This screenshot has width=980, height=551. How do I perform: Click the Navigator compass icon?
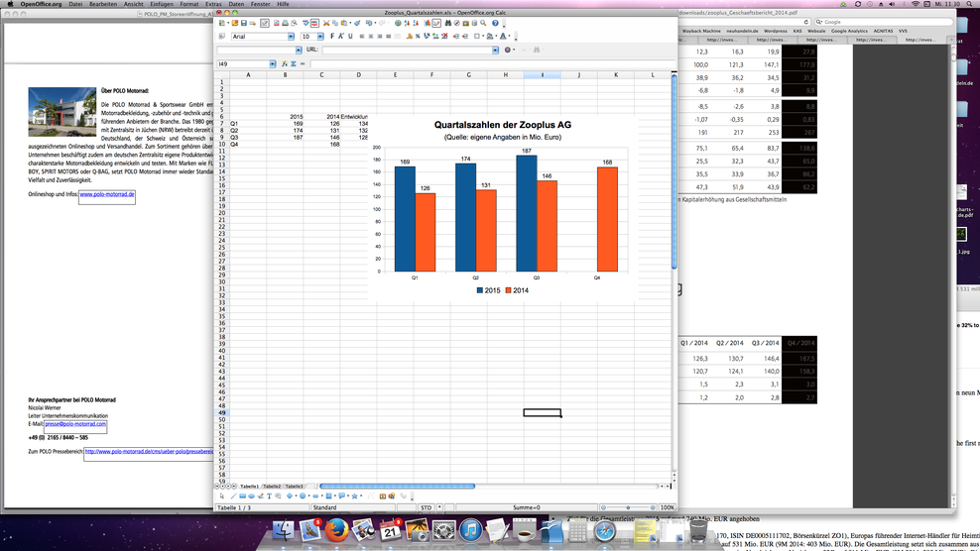(457, 23)
